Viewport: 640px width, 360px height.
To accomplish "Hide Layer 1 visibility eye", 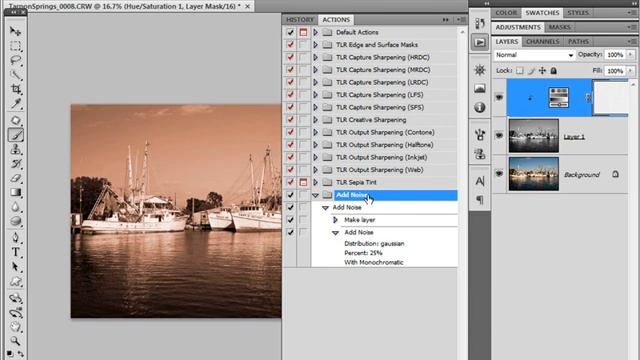I will (x=499, y=136).
